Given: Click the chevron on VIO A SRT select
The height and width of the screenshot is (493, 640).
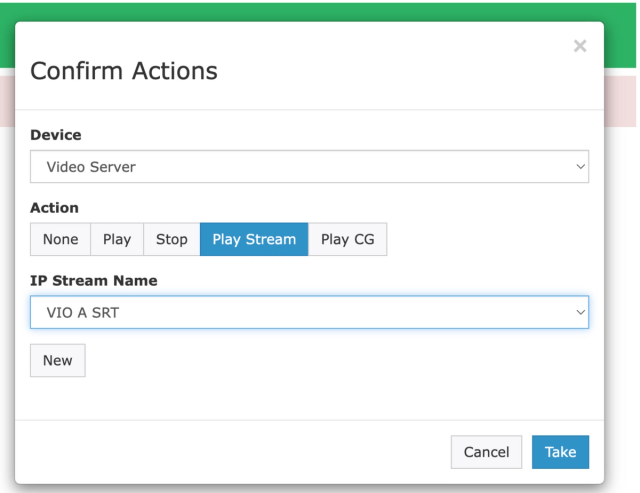Looking at the screenshot, I should [580, 312].
